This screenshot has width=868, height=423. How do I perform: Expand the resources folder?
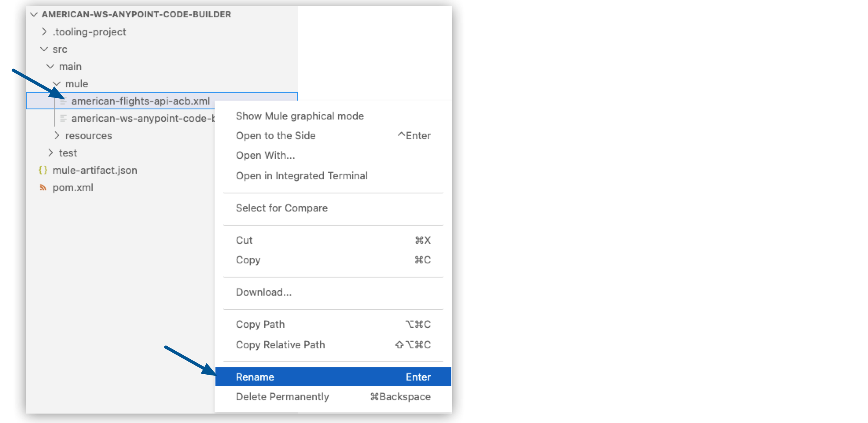coord(57,135)
